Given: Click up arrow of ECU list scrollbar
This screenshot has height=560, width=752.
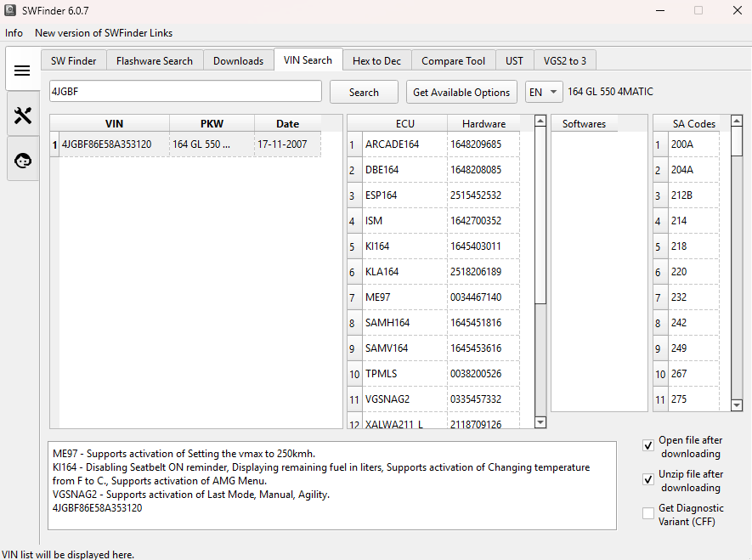Looking at the screenshot, I should pyautogui.click(x=540, y=121).
